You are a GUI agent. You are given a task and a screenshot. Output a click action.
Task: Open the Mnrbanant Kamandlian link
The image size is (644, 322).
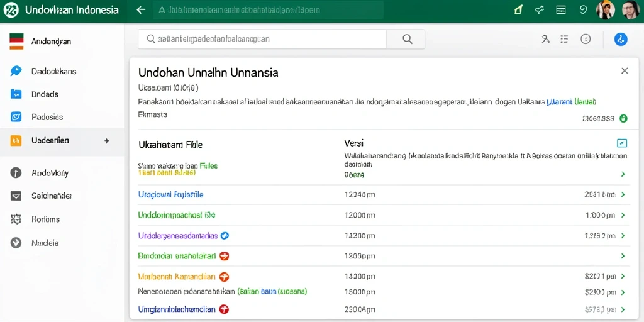click(x=177, y=277)
